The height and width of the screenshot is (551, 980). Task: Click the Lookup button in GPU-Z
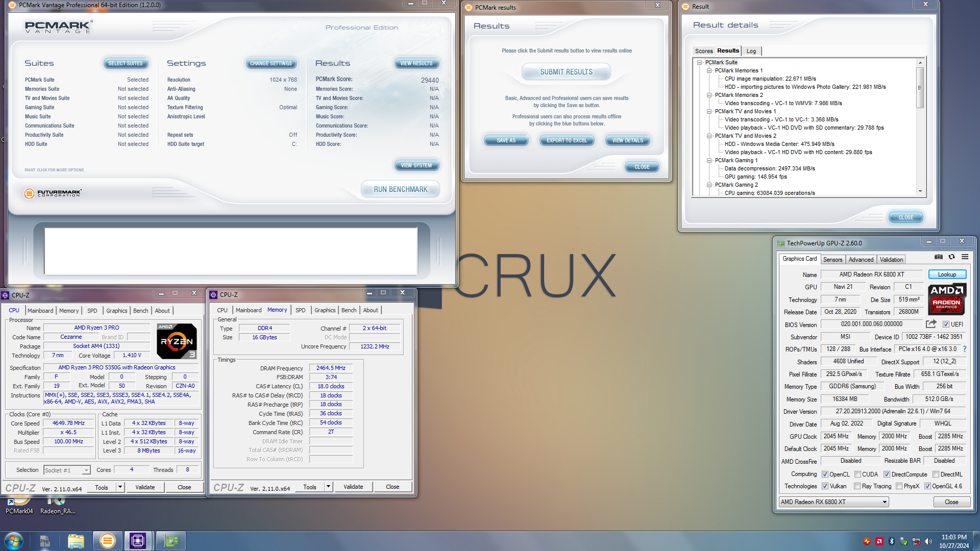tap(947, 274)
